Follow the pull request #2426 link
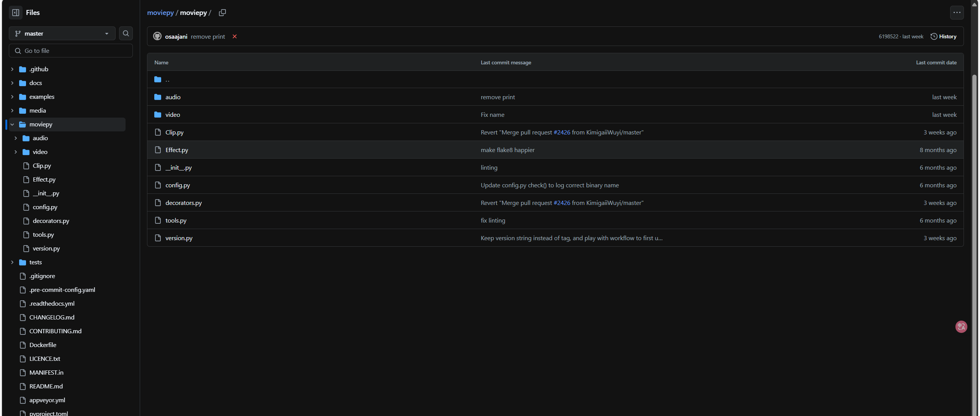 pos(562,132)
